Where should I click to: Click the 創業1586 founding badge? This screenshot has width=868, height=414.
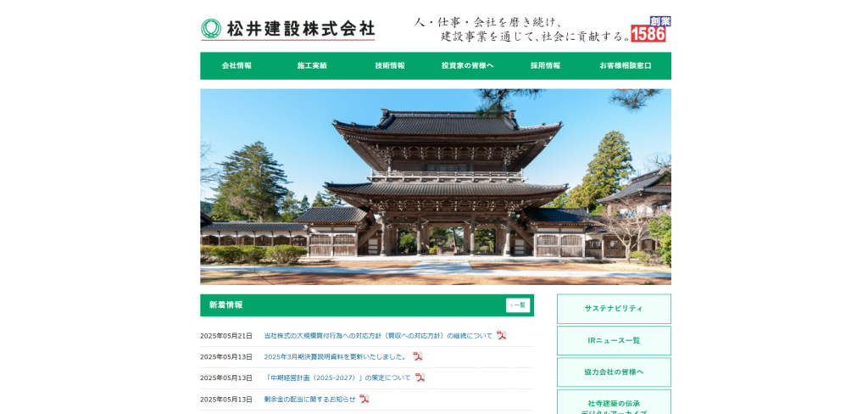[650, 30]
